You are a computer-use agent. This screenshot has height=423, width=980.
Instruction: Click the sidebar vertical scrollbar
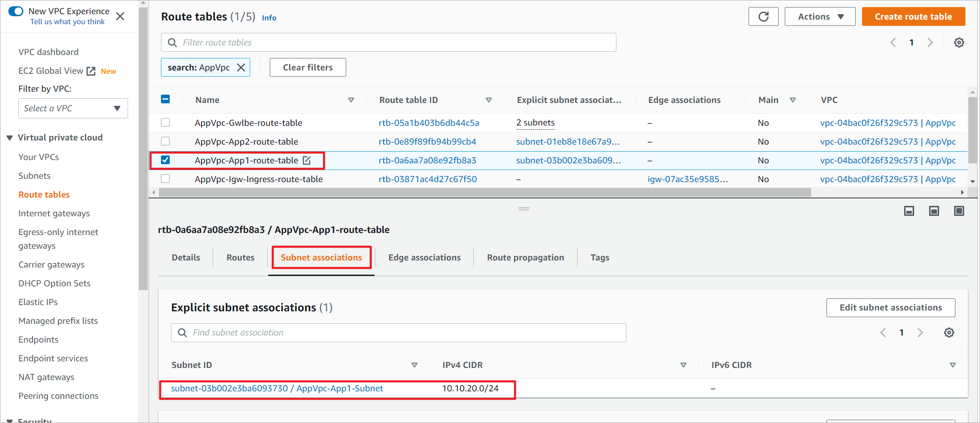[143, 148]
